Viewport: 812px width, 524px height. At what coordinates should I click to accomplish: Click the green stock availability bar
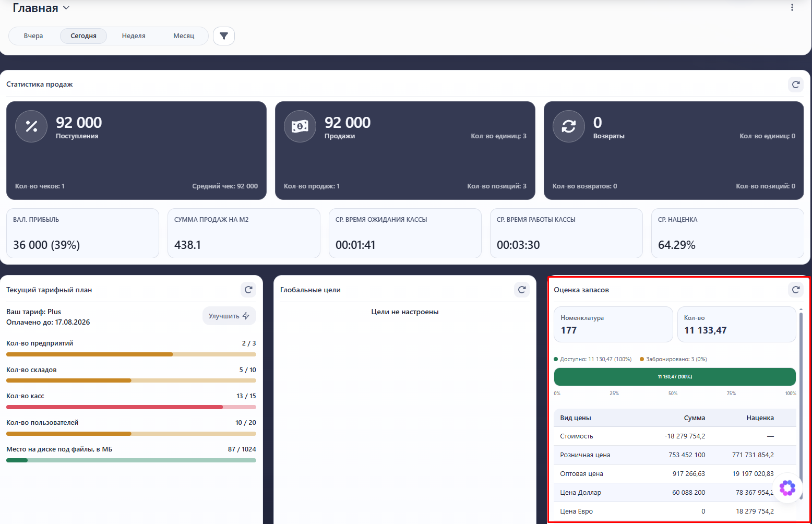(x=675, y=377)
